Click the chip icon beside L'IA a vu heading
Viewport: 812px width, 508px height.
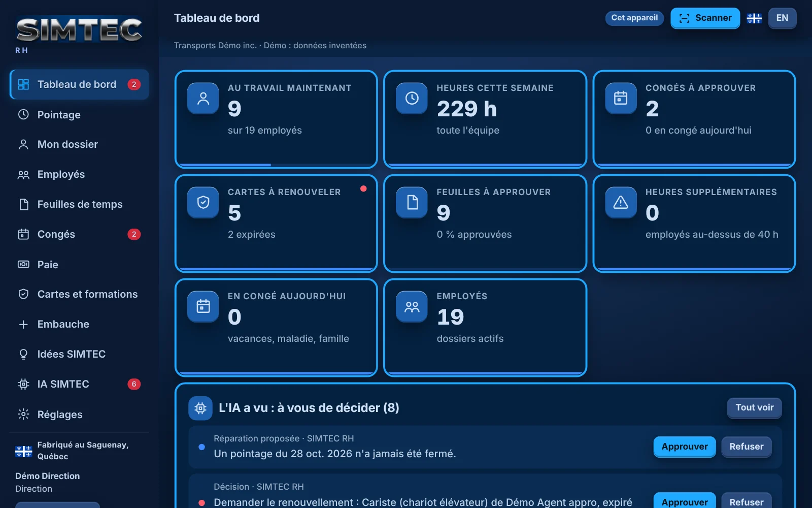click(200, 408)
